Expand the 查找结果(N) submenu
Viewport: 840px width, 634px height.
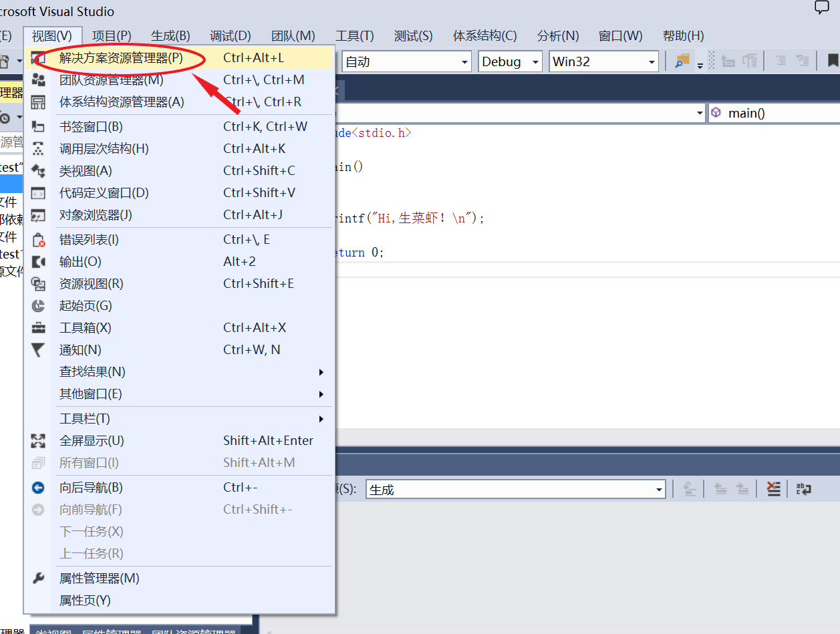pos(179,371)
